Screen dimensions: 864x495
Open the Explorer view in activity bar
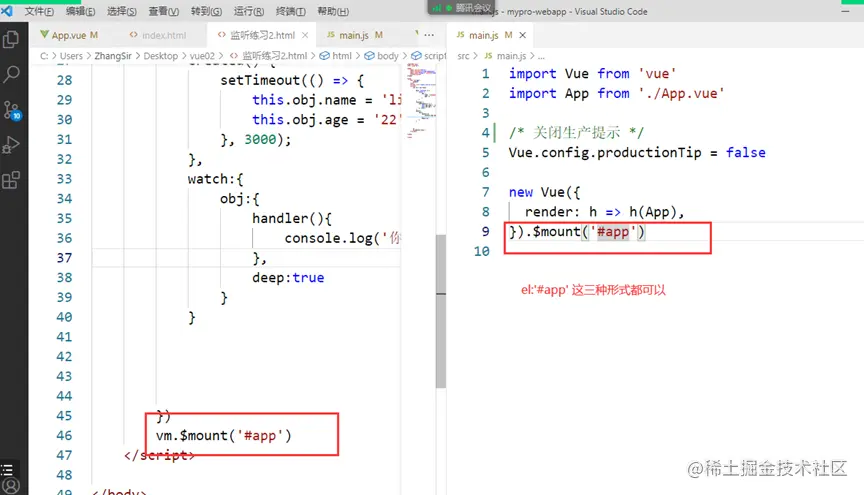coord(11,40)
